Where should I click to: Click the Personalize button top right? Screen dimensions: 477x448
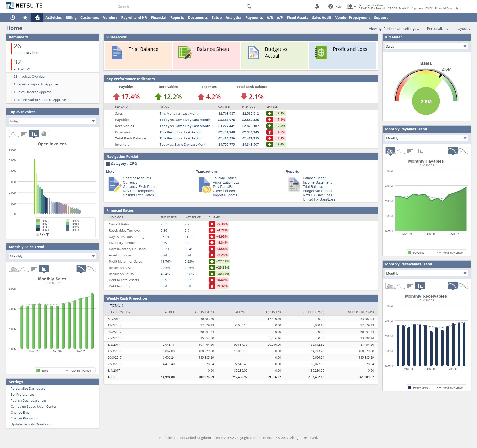[x=438, y=28]
